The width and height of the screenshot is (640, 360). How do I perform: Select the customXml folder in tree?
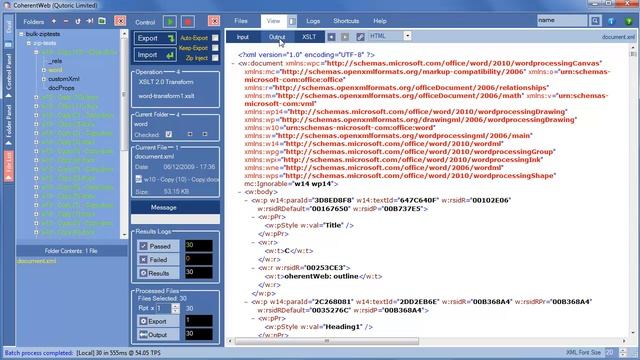[x=64, y=79]
